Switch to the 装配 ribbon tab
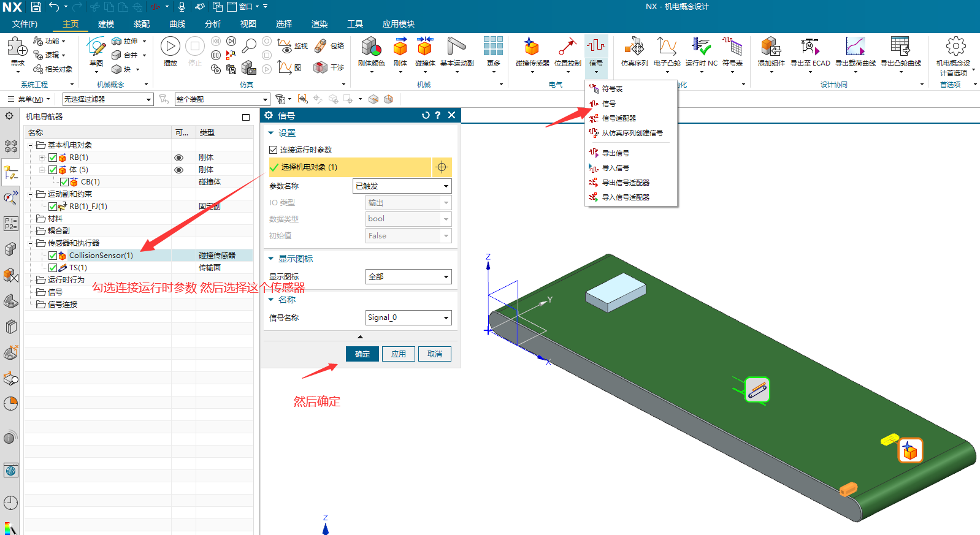The width and height of the screenshot is (980, 535). pyautogui.click(x=142, y=24)
